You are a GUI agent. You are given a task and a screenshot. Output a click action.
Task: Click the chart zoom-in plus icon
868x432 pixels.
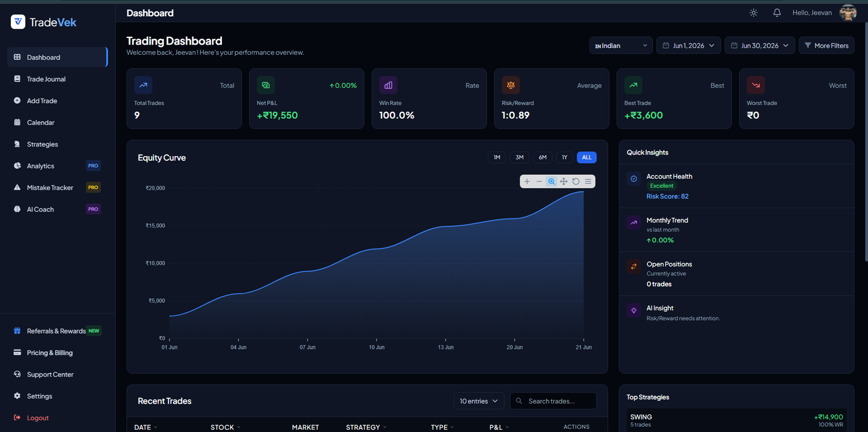pos(527,181)
